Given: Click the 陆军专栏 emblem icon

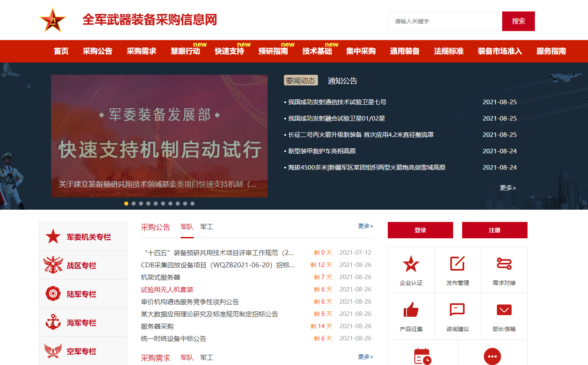Looking at the screenshot, I should tap(53, 293).
